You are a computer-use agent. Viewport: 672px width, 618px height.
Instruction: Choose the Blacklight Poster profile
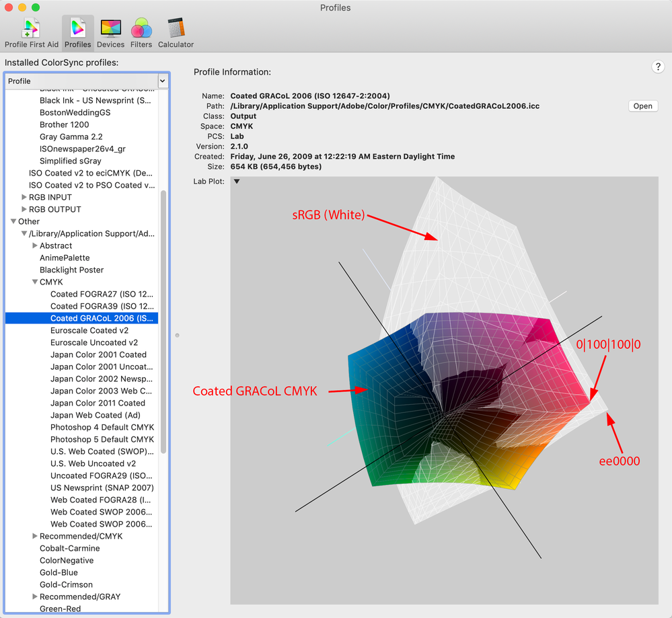[x=71, y=270]
